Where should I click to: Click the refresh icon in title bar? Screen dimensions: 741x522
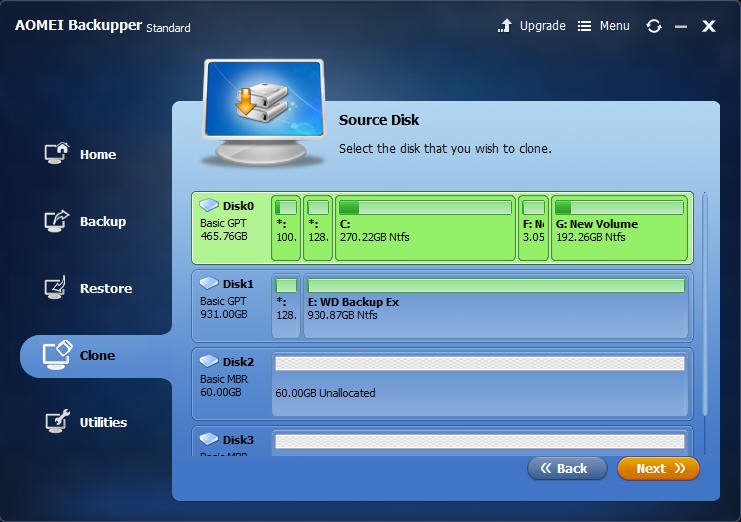[x=654, y=26]
